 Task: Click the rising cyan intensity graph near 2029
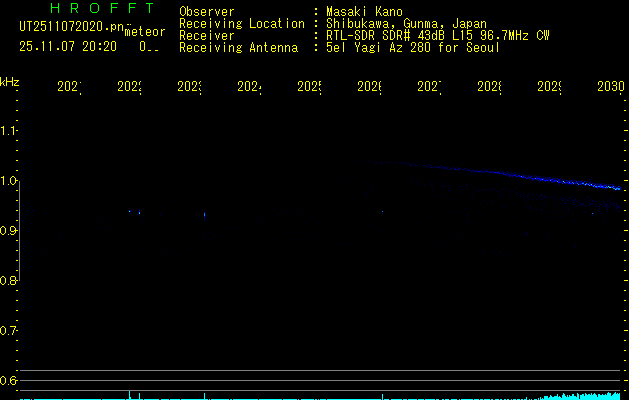582,396
